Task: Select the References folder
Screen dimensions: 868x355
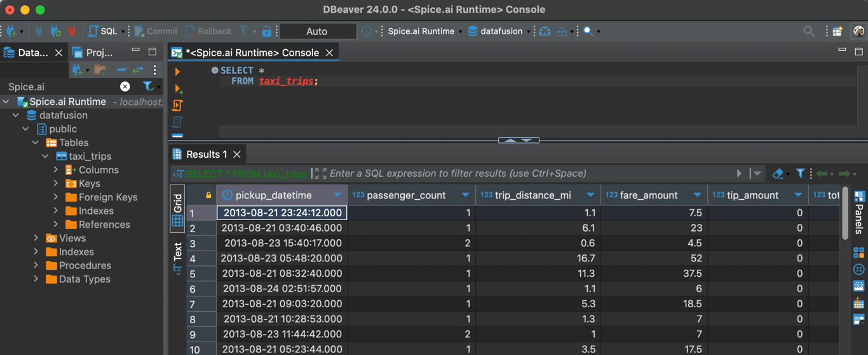Action: coord(98,225)
